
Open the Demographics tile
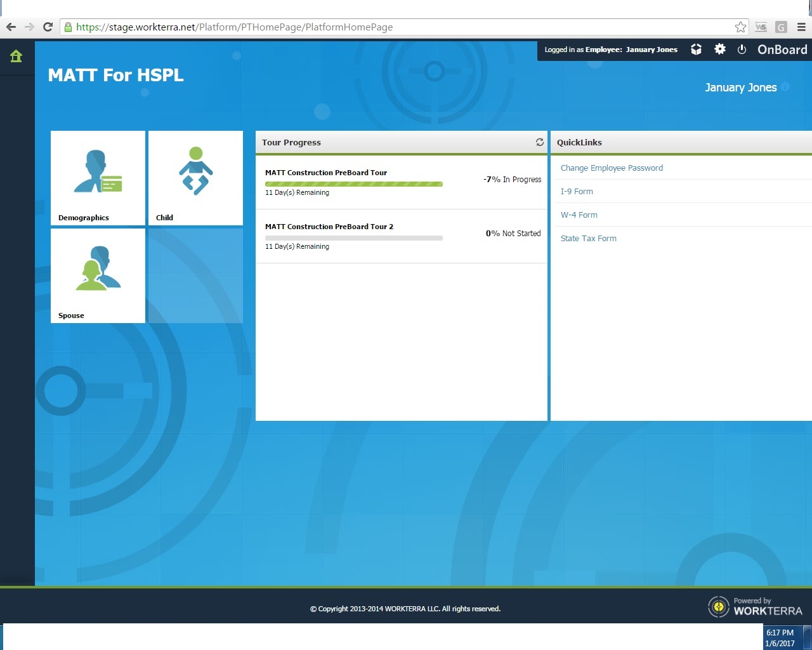coord(98,178)
